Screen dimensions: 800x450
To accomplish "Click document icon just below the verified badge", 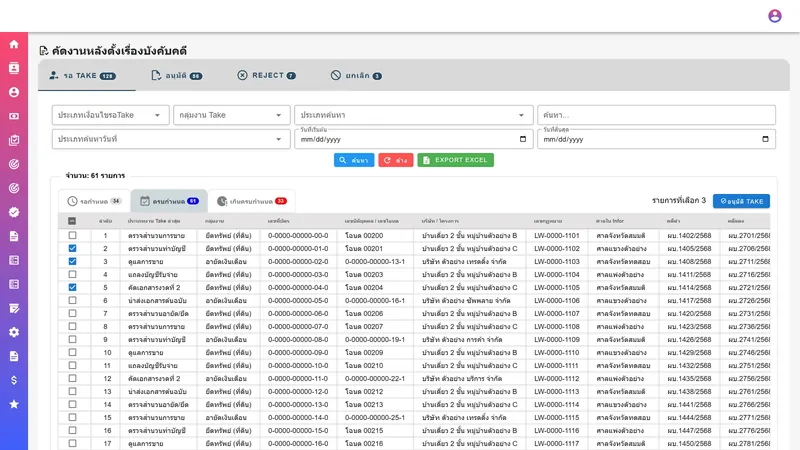I will (x=14, y=236).
